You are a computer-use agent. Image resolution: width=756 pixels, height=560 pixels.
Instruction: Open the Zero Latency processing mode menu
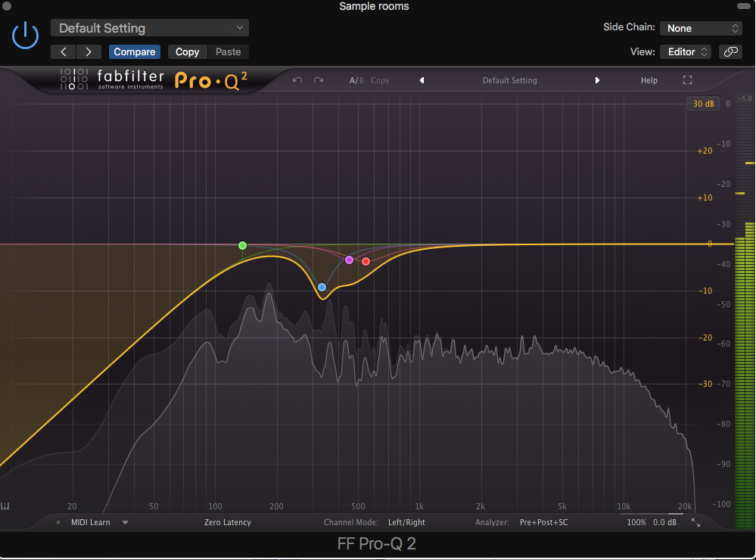tap(228, 522)
